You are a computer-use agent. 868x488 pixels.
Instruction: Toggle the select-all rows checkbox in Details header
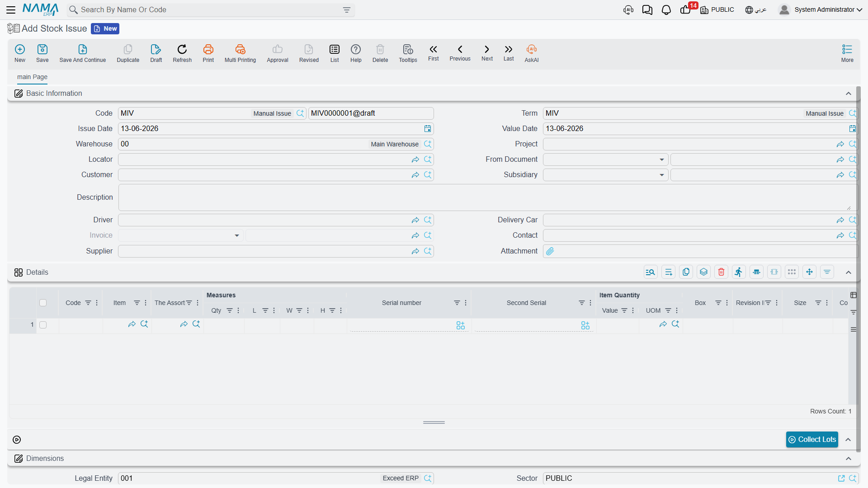tap(43, 303)
